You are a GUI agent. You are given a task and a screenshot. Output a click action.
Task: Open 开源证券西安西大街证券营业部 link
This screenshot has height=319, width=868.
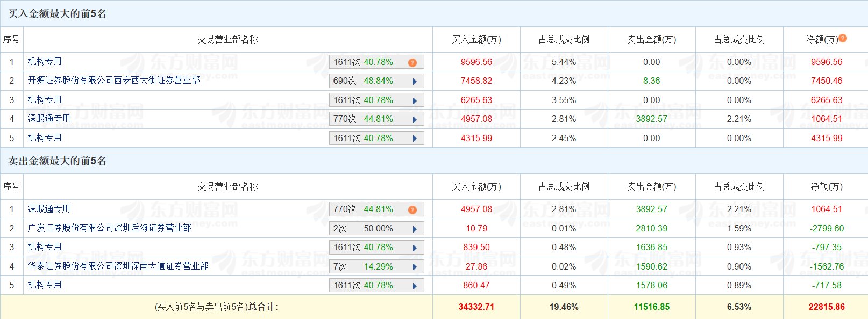(113, 81)
